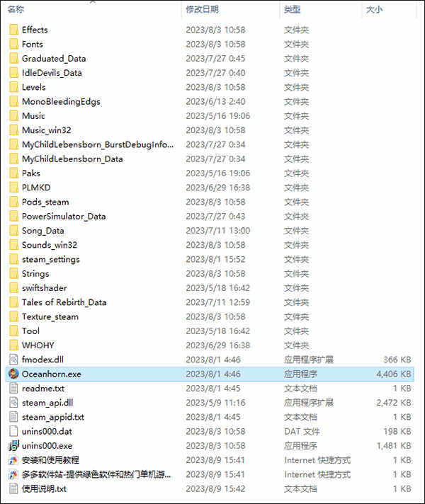Select the Texture_steam folder name
Image resolution: width=425 pixels, height=504 pixels.
(x=50, y=316)
